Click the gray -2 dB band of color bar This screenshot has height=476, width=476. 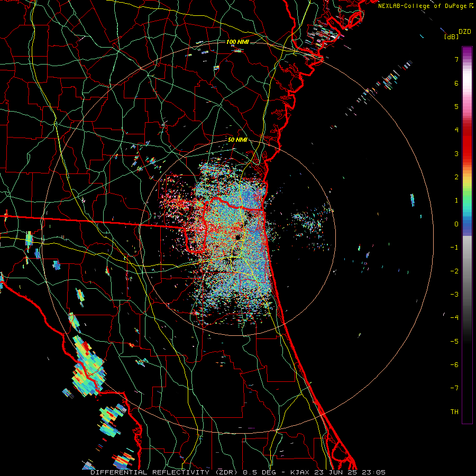pos(467,271)
